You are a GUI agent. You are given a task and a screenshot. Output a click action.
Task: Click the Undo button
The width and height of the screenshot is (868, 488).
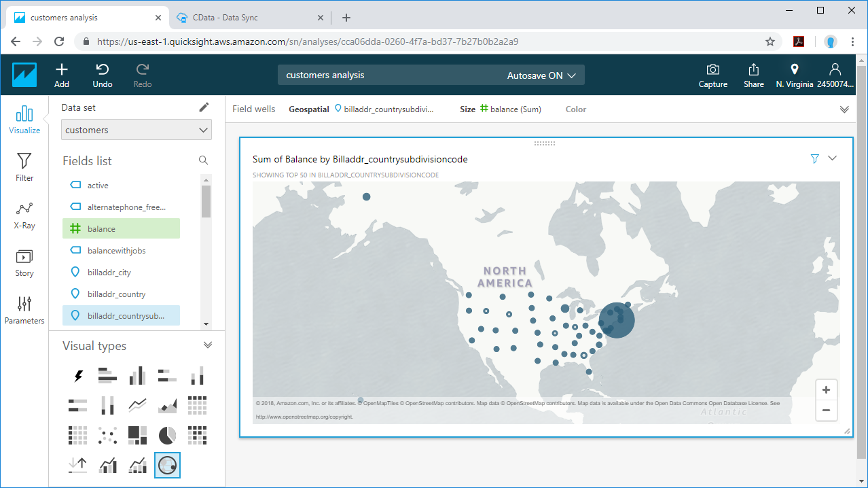click(x=103, y=75)
